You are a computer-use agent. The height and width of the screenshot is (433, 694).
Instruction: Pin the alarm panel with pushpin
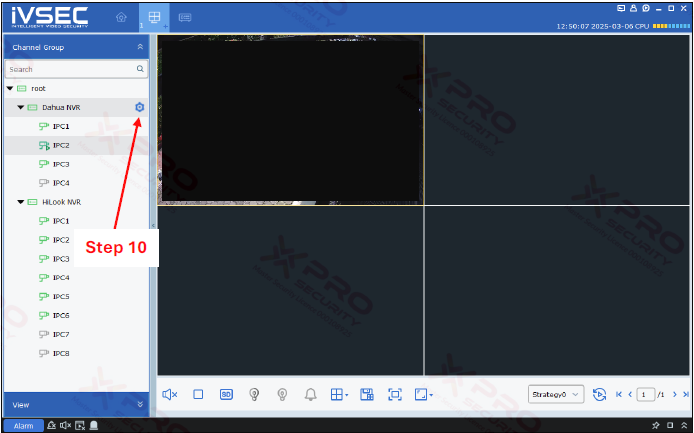(656, 425)
